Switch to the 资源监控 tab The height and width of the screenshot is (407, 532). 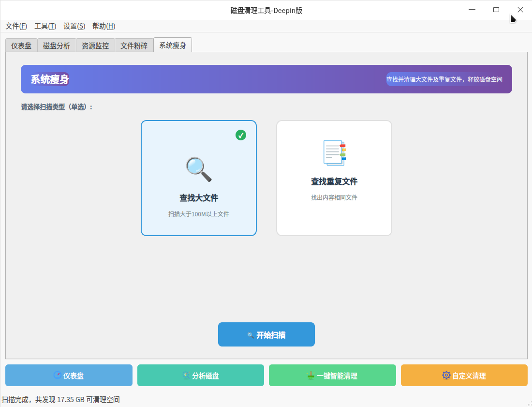[95, 46]
